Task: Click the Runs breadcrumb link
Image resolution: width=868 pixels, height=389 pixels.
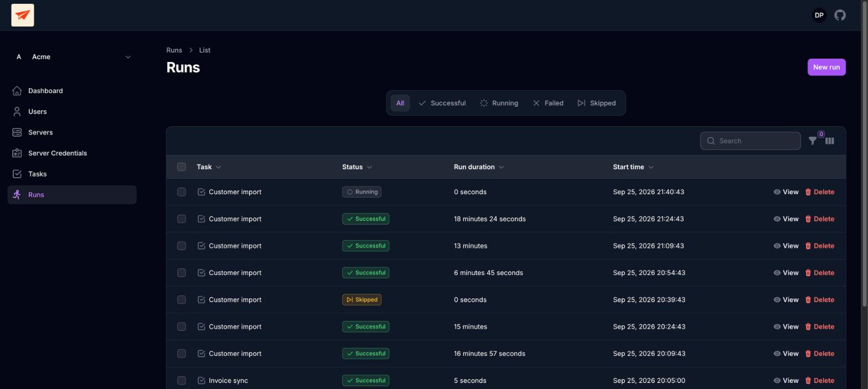Action: 174,50
